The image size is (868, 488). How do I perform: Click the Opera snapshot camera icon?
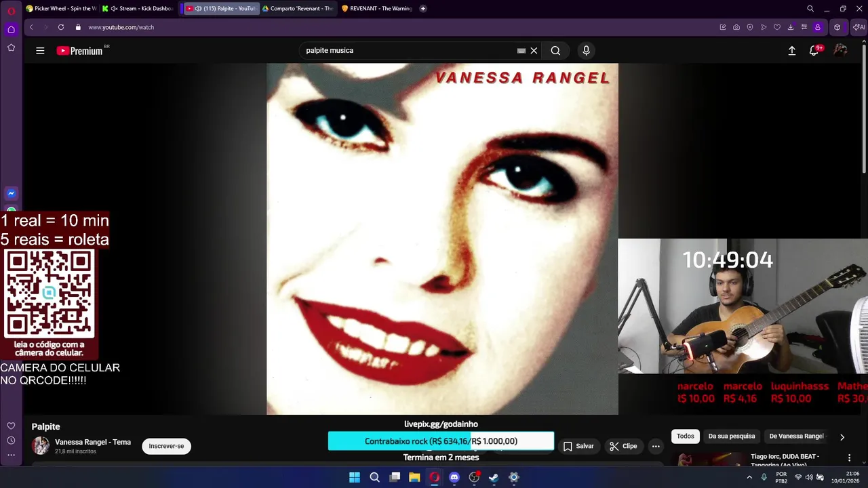736,27
